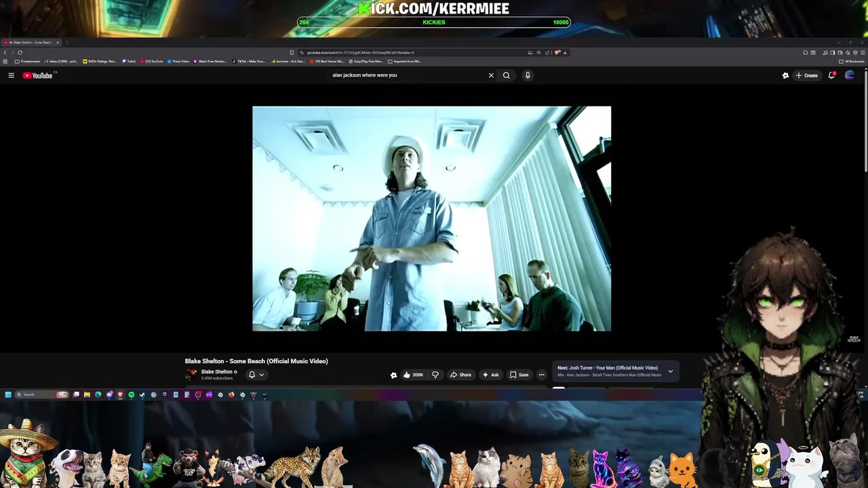The width and height of the screenshot is (868, 488).
Task: Click the sparkle icon beside Create
Action: (785, 75)
